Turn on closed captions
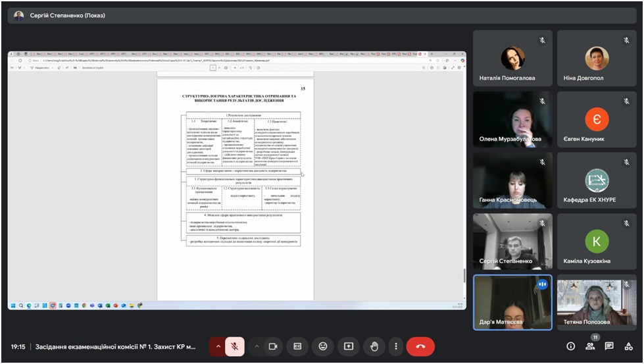Viewport: 644px width, 364px height. pyautogui.click(x=297, y=346)
